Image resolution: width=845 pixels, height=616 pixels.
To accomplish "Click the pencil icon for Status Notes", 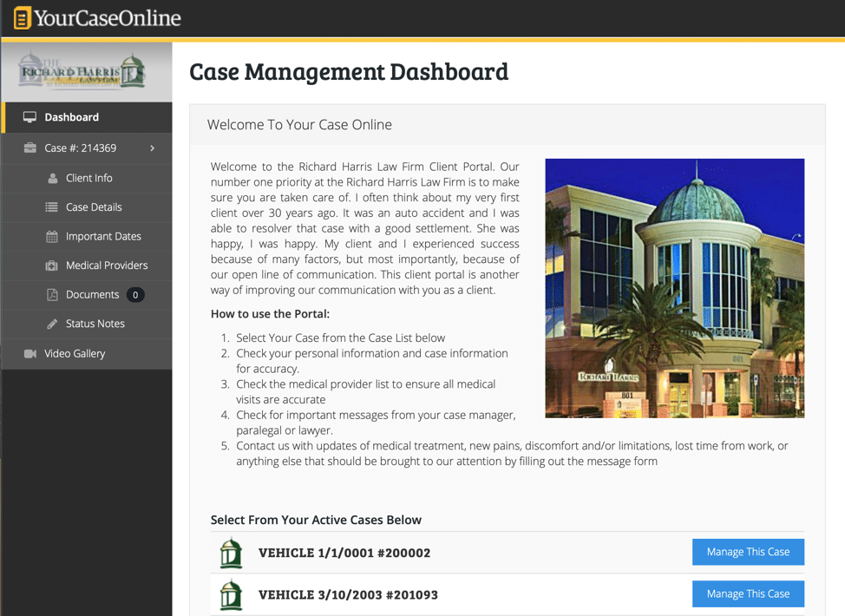I will (52, 324).
